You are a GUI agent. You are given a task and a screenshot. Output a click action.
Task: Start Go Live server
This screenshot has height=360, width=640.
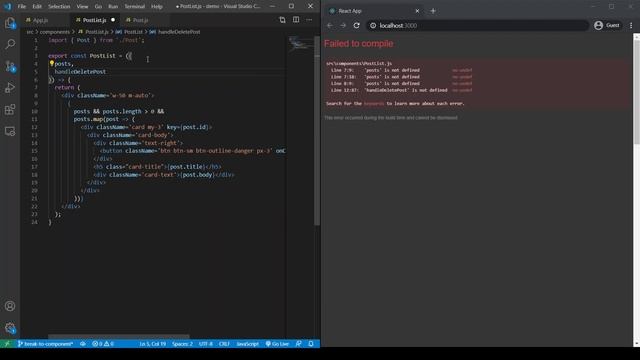[x=277, y=344]
